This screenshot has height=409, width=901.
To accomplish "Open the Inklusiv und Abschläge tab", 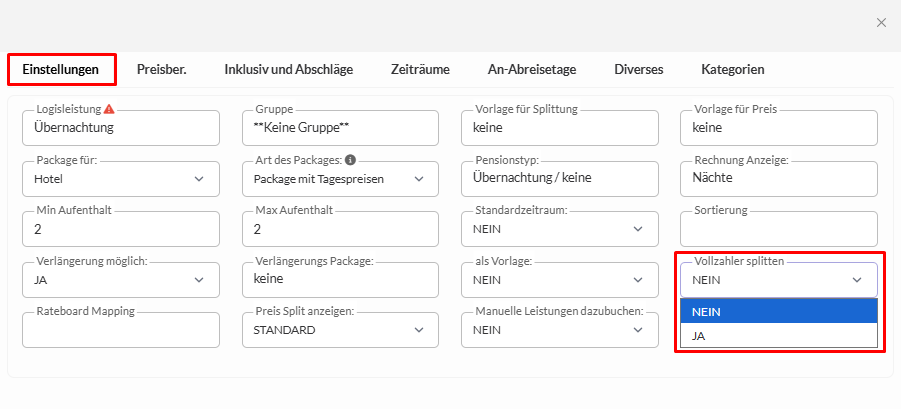I will 288,70.
